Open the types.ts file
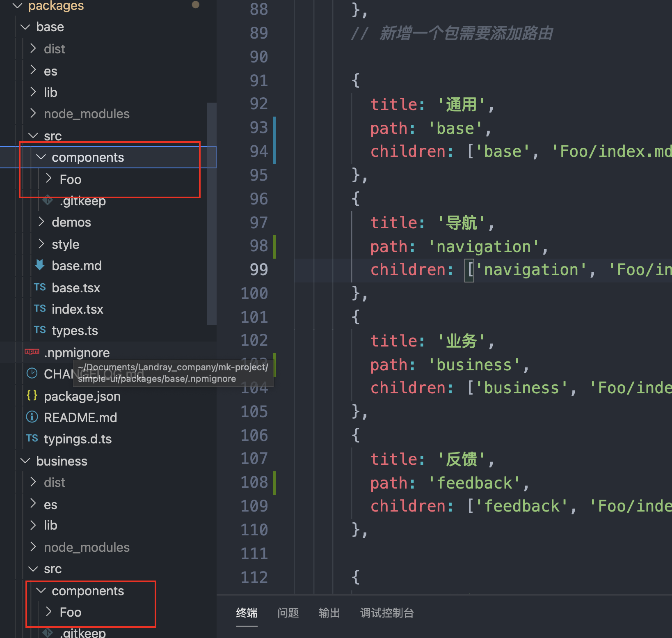Viewport: 672px width, 638px height. [x=75, y=330]
